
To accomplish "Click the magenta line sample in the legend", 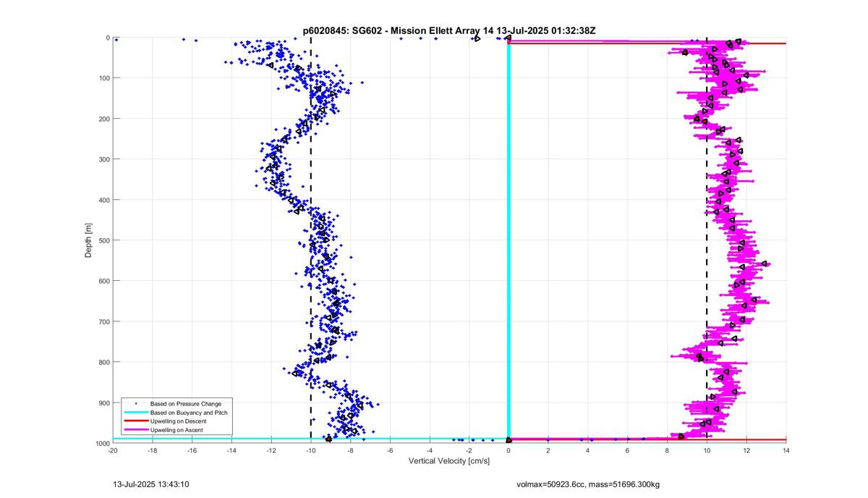I will [x=135, y=430].
